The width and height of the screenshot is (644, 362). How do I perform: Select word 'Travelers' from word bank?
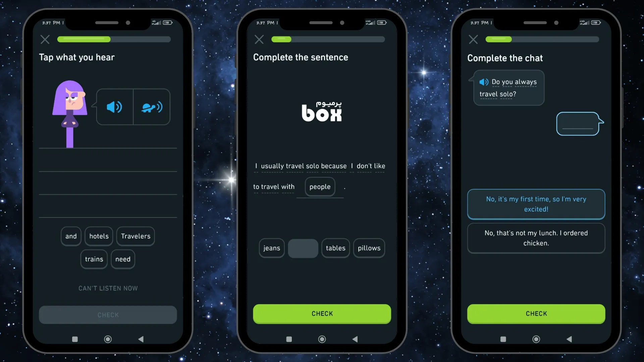136,236
